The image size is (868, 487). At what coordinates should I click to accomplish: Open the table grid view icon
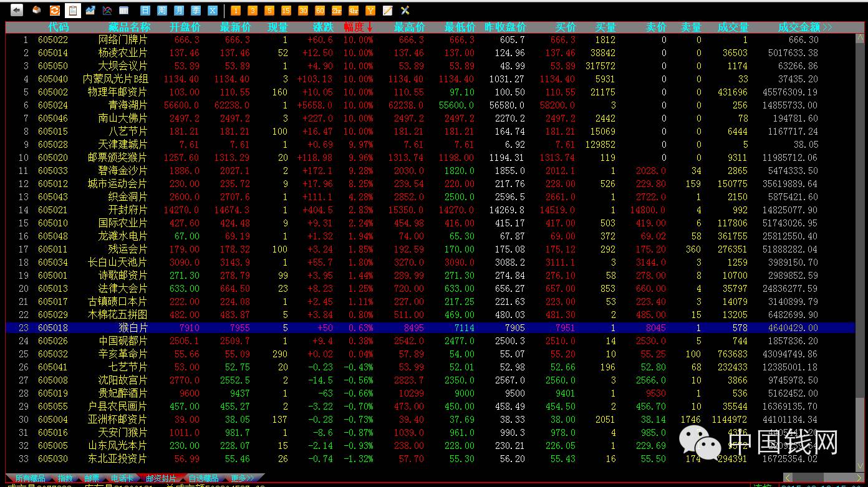click(124, 11)
